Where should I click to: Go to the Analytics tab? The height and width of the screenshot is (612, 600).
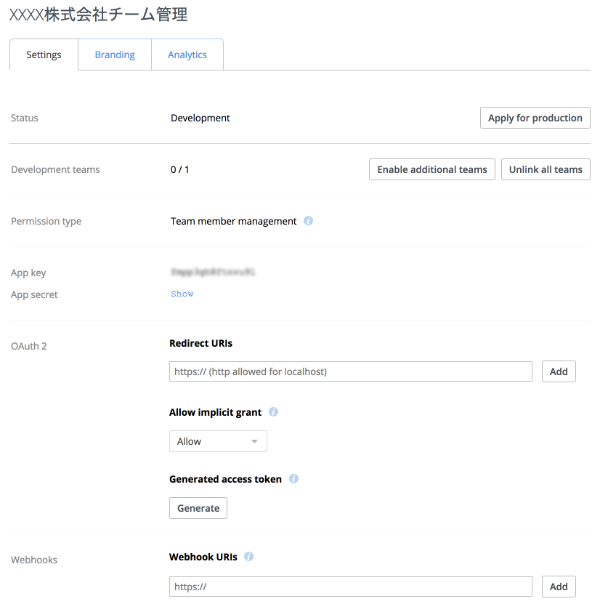[187, 55]
